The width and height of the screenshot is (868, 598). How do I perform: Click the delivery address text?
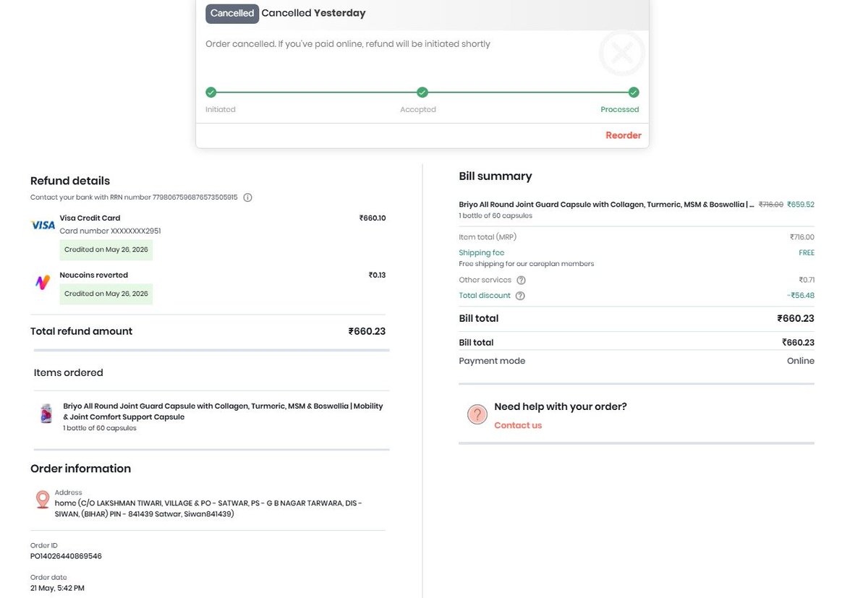coord(209,508)
